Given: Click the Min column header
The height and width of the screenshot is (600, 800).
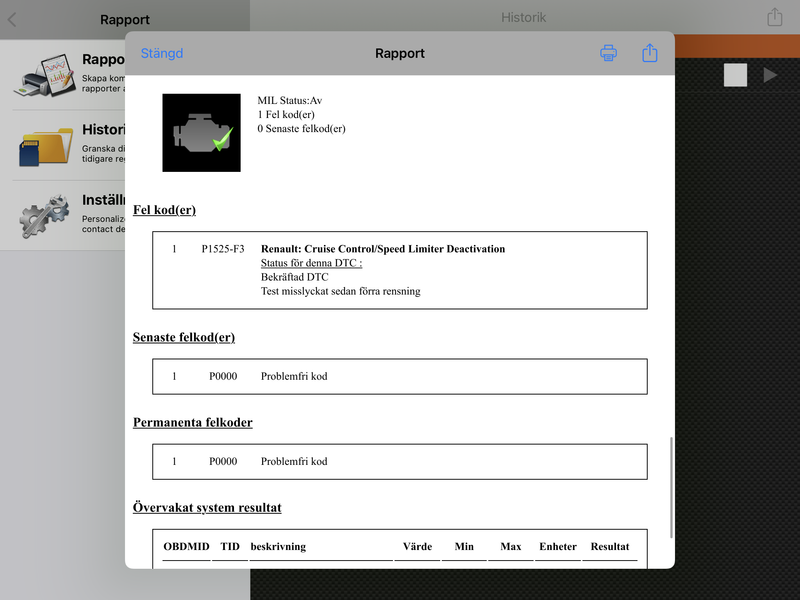Looking at the screenshot, I should 464,546.
